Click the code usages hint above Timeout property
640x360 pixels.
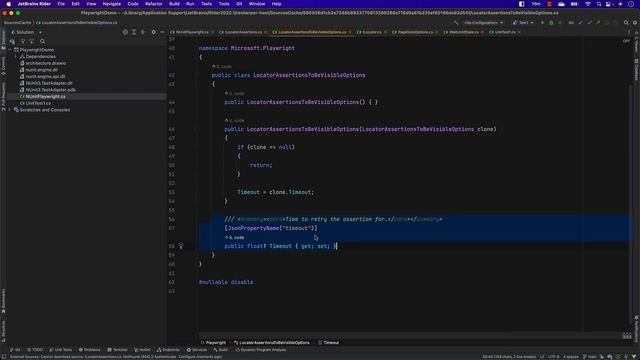click(x=235, y=238)
